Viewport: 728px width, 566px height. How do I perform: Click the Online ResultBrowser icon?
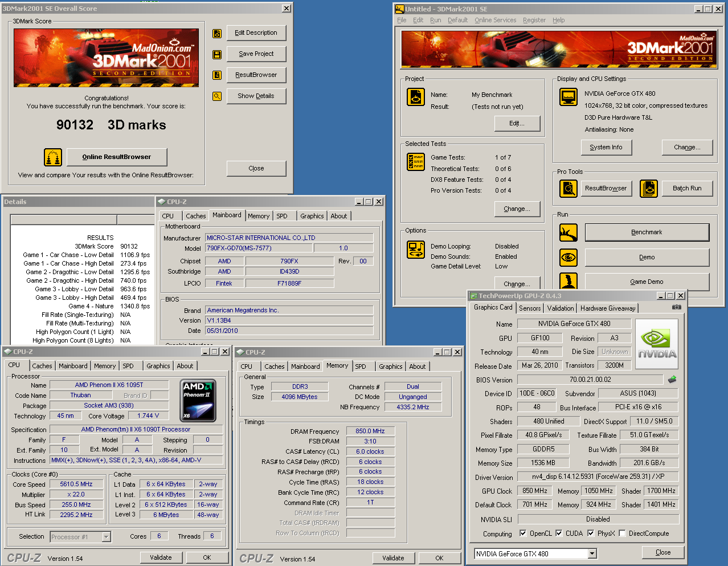pos(53,157)
